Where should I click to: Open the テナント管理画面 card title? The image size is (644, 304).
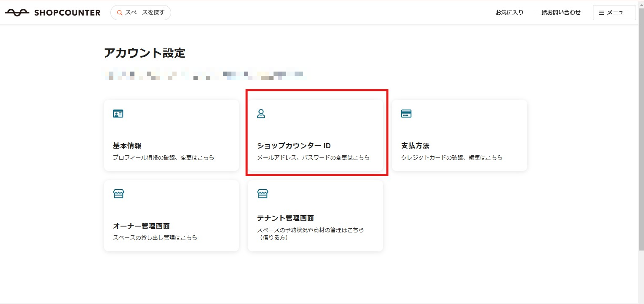click(285, 218)
